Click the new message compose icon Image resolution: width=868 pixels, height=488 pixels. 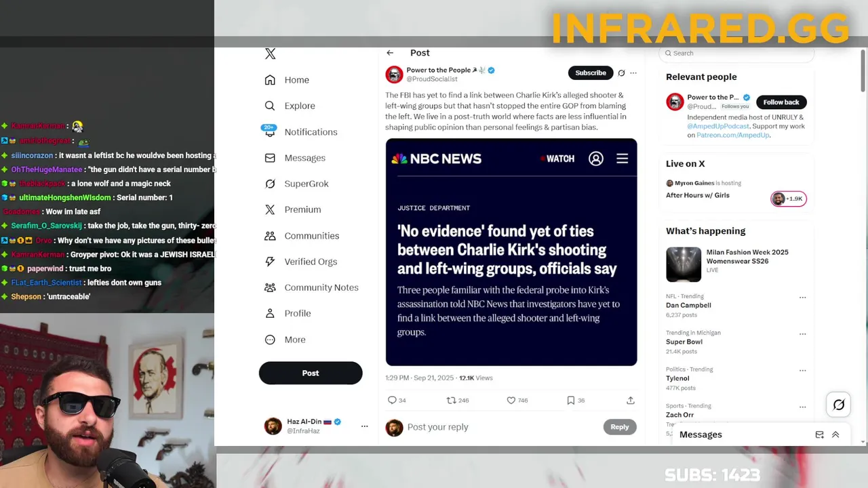pyautogui.click(x=819, y=434)
